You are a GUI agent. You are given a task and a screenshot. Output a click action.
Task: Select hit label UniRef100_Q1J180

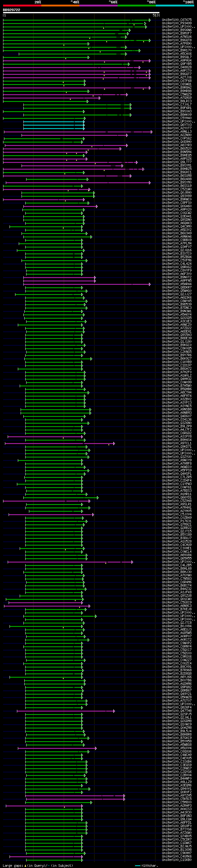pos(177,342)
